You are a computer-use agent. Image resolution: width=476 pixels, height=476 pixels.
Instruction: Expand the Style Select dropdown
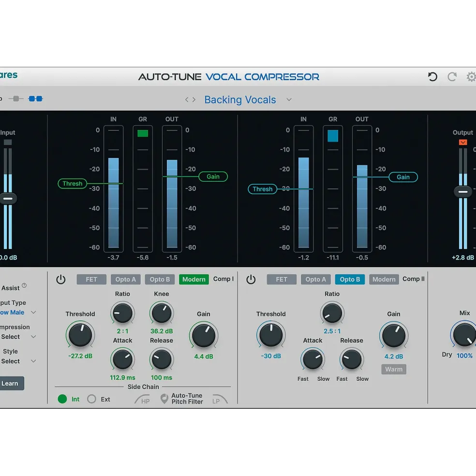18,361
